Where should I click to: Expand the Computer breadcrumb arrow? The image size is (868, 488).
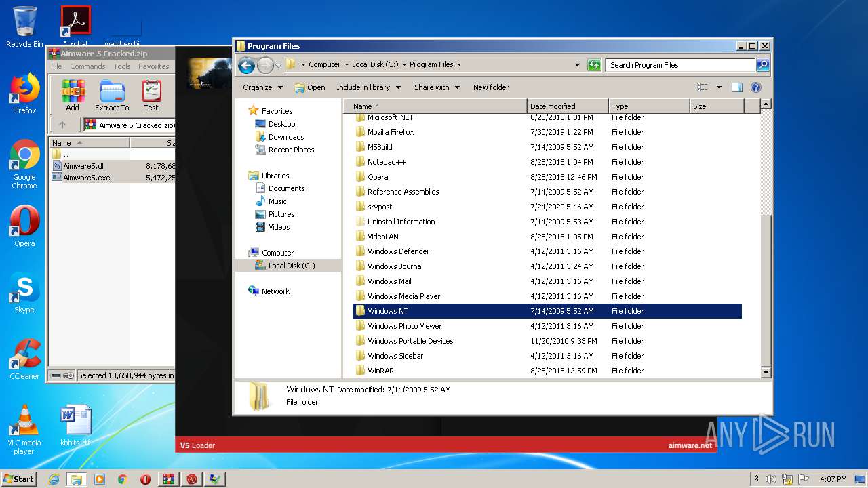pyautogui.click(x=346, y=65)
